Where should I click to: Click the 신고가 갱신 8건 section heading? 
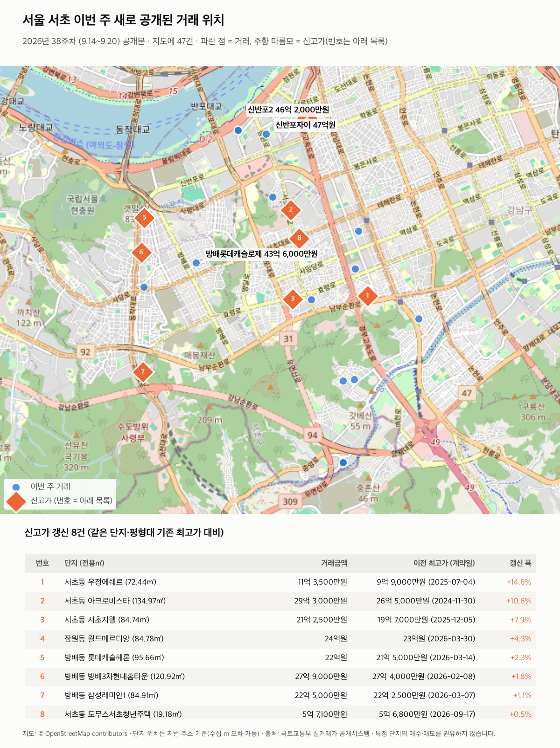124,532
